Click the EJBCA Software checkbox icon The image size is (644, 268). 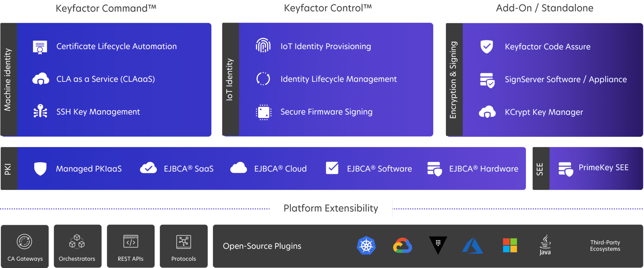(x=332, y=168)
